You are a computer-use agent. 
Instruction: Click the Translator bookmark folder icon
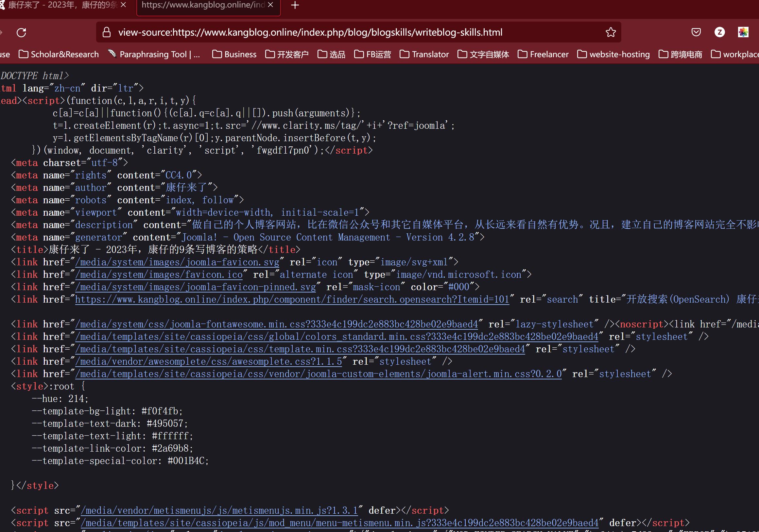402,54
